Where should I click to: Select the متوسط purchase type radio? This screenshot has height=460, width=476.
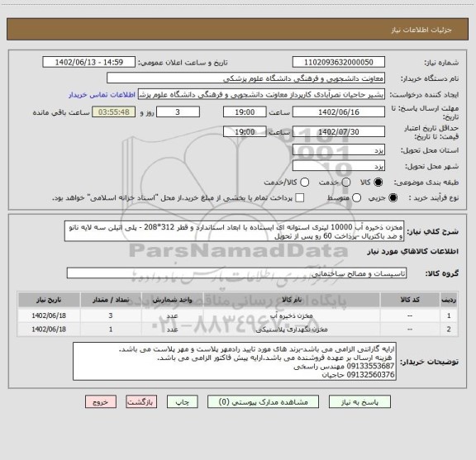coord(356,198)
